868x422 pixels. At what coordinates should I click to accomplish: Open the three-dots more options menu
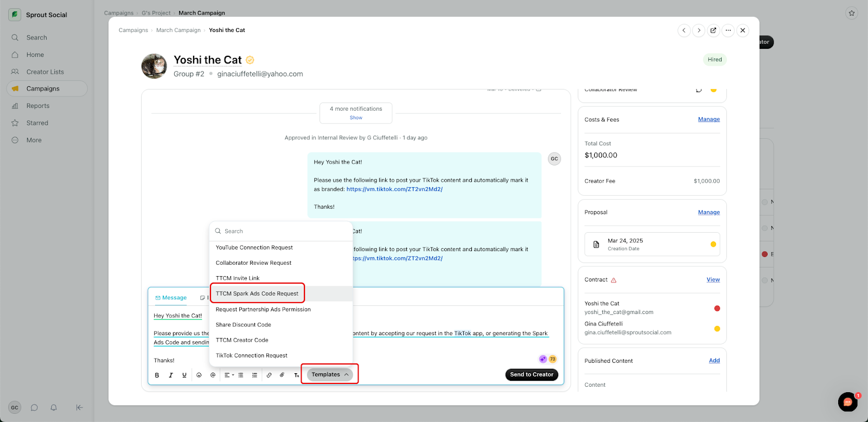tap(728, 30)
